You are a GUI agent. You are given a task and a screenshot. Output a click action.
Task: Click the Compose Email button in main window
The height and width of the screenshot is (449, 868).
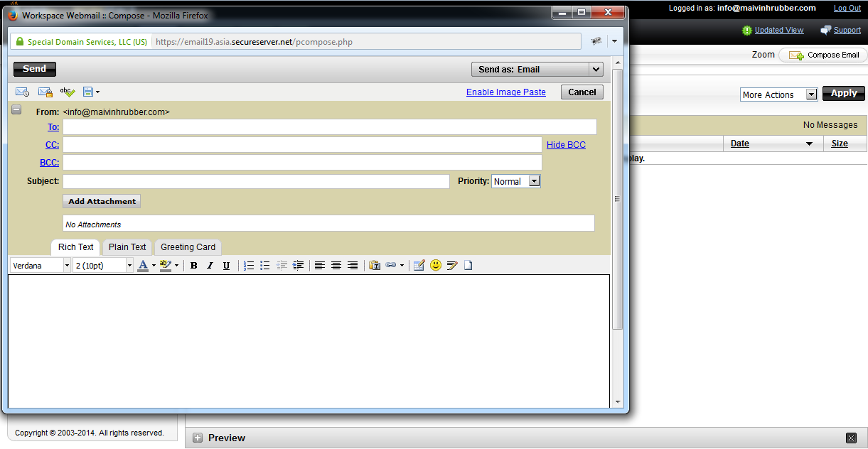click(x=824, y=55)
